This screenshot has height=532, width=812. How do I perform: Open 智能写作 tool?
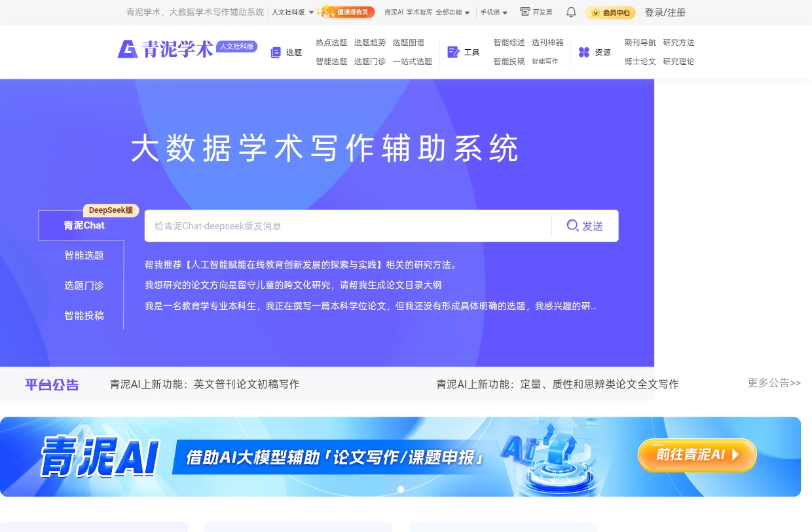point(545,62)
